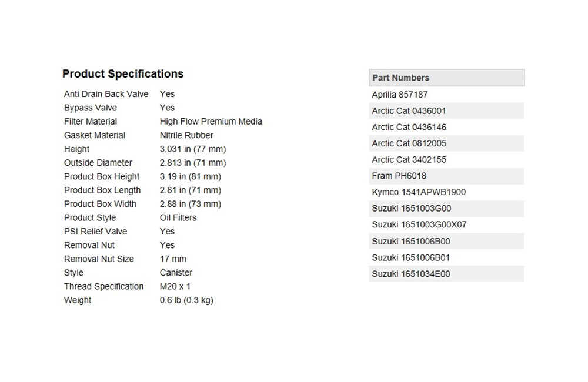588x382 pixels.
Task: Click the Product Specifications heading
Action: [x=123, y=74]
